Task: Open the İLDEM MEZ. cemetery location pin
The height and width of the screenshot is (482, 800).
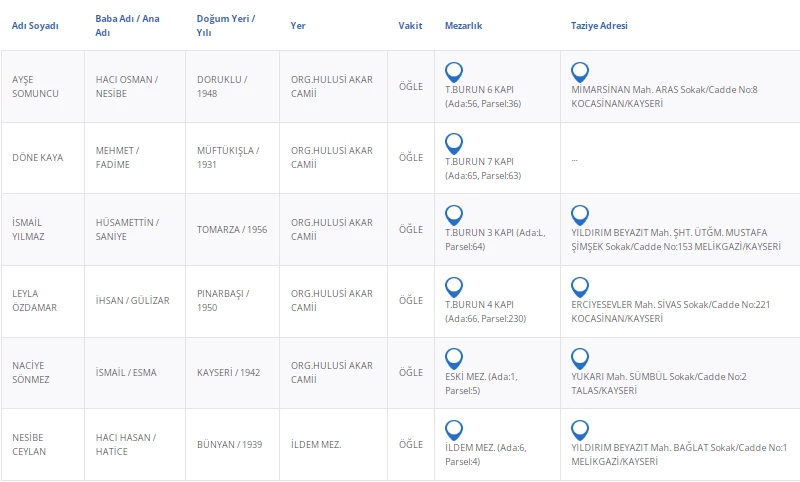Action: tap(454, 429)
